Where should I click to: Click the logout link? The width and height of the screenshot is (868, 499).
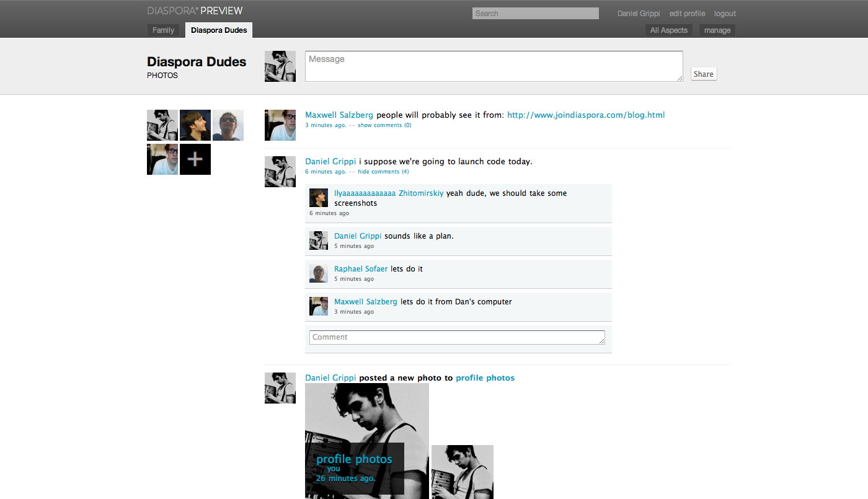725,14
